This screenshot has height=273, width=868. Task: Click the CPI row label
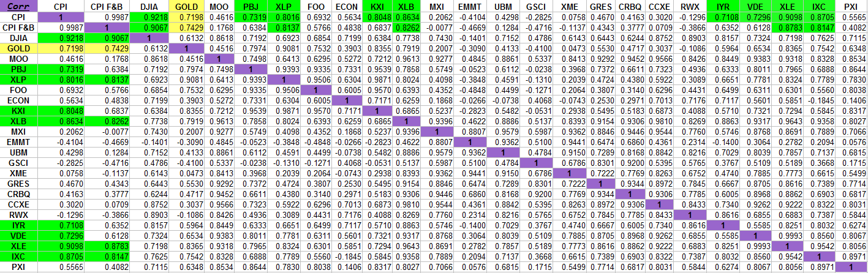pyautogui.click(x=18, y=17)
